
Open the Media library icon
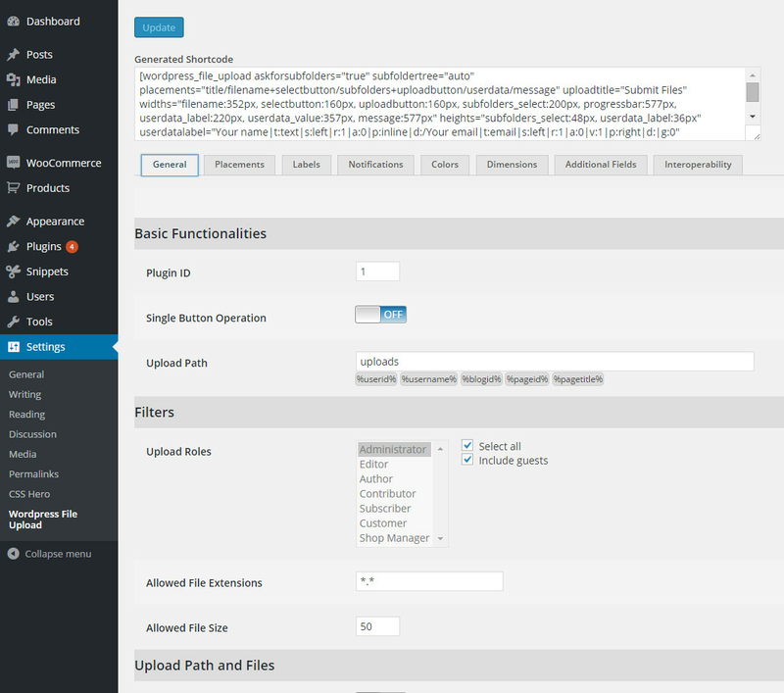14,79
